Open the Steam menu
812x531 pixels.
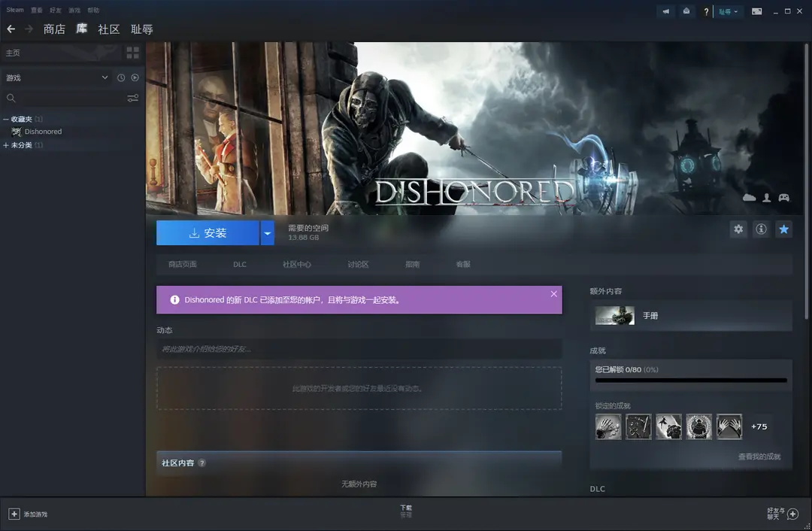click(x=15, y=10)
